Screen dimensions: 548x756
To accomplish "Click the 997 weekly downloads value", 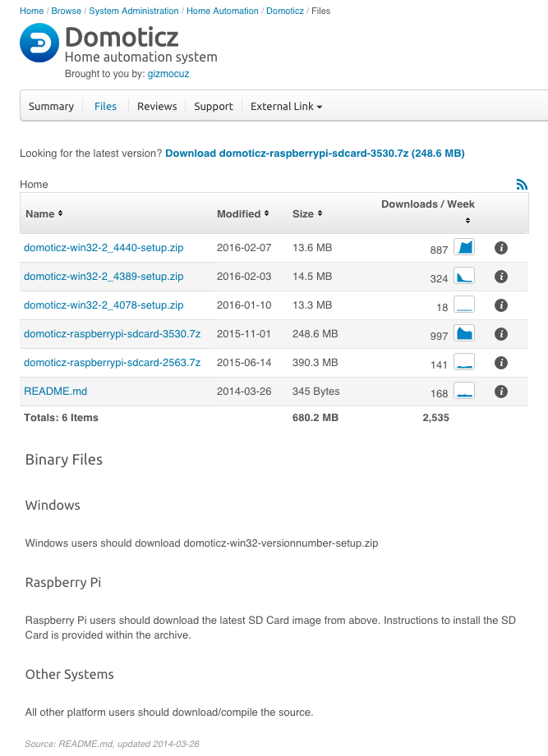I will click(x=439, y=336).
